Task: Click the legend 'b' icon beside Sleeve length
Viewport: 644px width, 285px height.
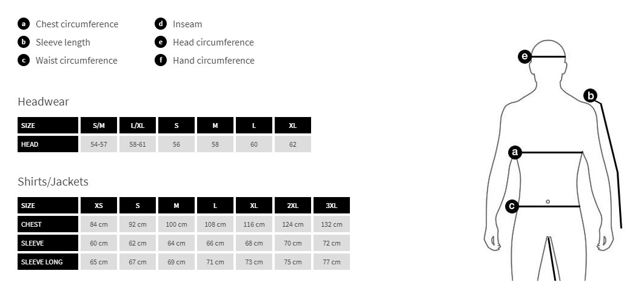Action: point(24,42)
